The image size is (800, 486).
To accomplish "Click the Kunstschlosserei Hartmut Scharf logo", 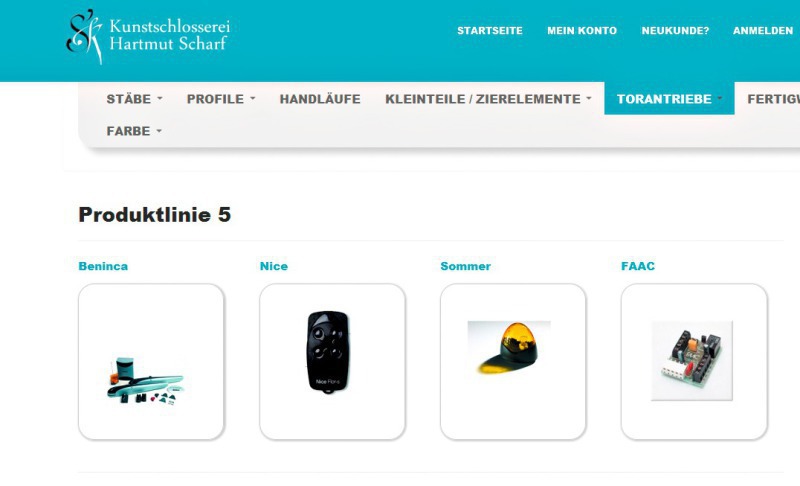I will point(148,36).
